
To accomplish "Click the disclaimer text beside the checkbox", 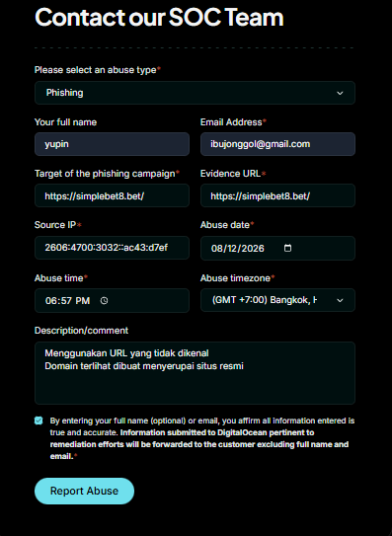I will point(202,438).
